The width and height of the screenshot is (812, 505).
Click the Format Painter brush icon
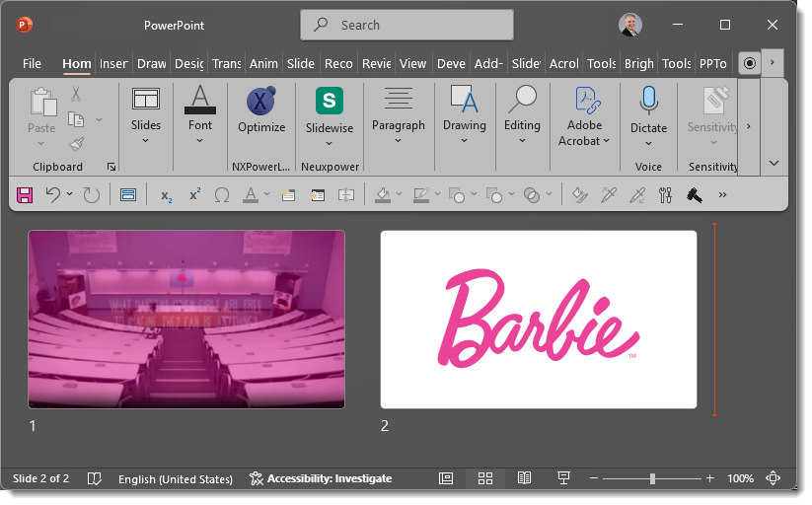(76, 144)
